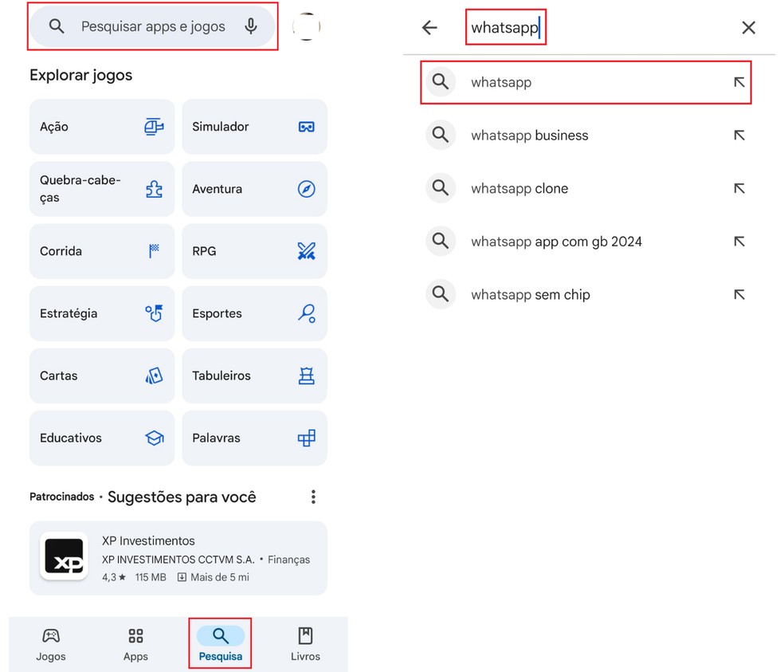Open the RPG category tile

254,251
